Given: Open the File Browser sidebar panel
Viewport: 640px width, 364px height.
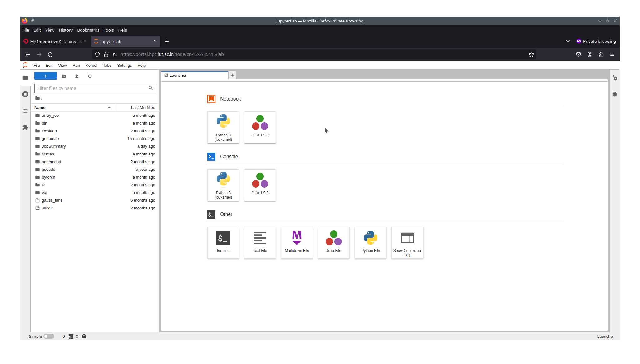Looking at the screenshot, I should 25,78.
